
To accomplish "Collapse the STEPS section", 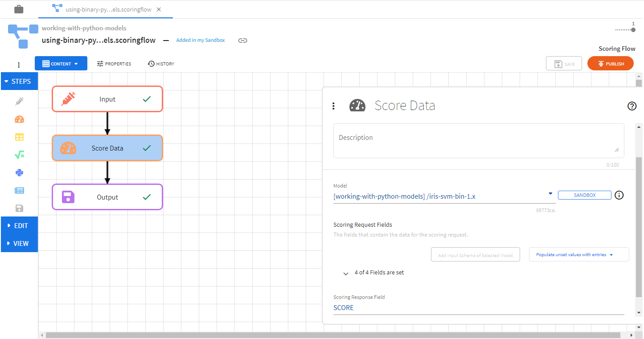I will pos(19,82).
